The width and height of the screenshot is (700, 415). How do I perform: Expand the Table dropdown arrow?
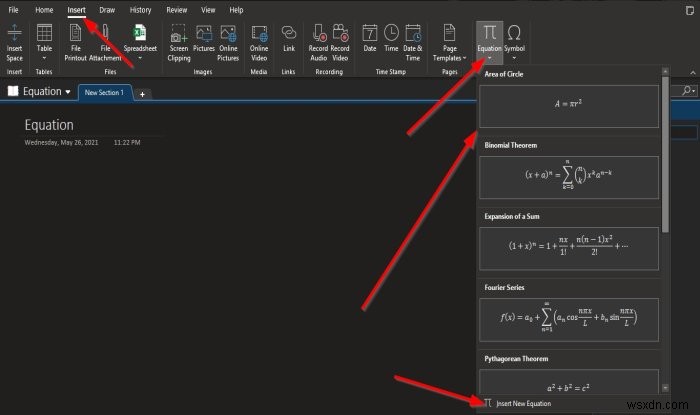pyautogui.click(x=44, y=58)
